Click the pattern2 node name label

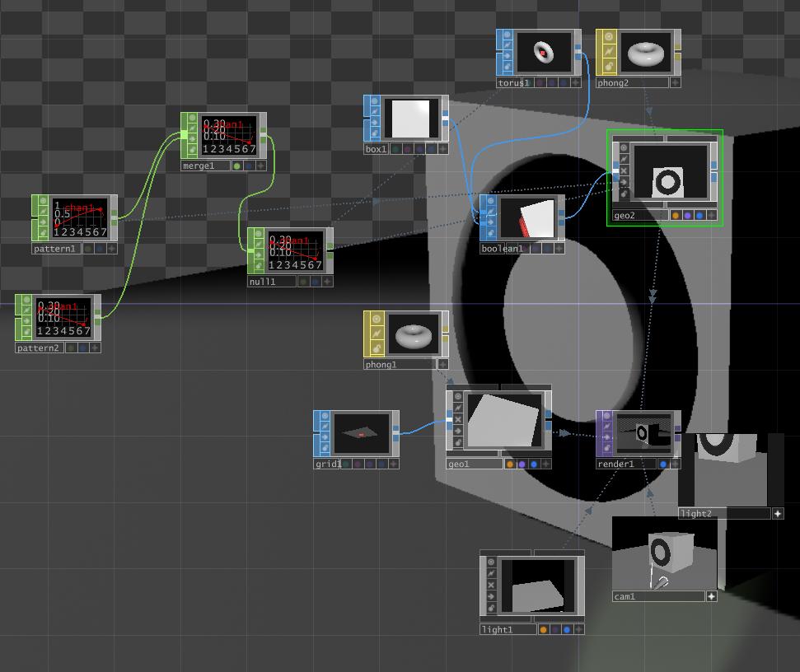tap(38, 348)
